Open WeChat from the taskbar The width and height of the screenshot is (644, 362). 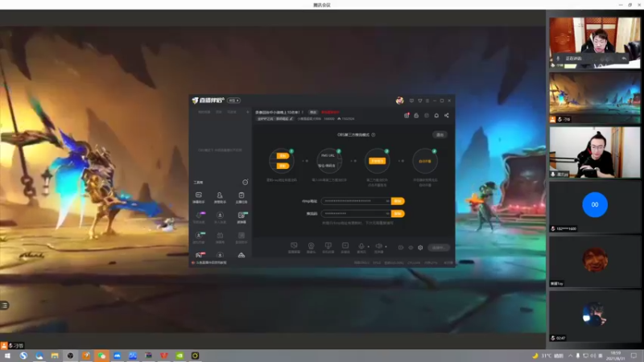[101, 356]
